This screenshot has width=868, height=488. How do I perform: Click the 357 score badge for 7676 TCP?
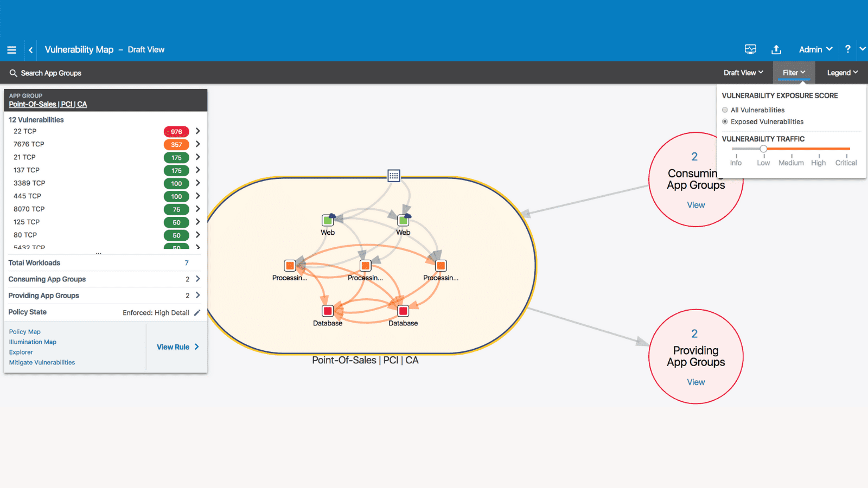coord(176,145)
